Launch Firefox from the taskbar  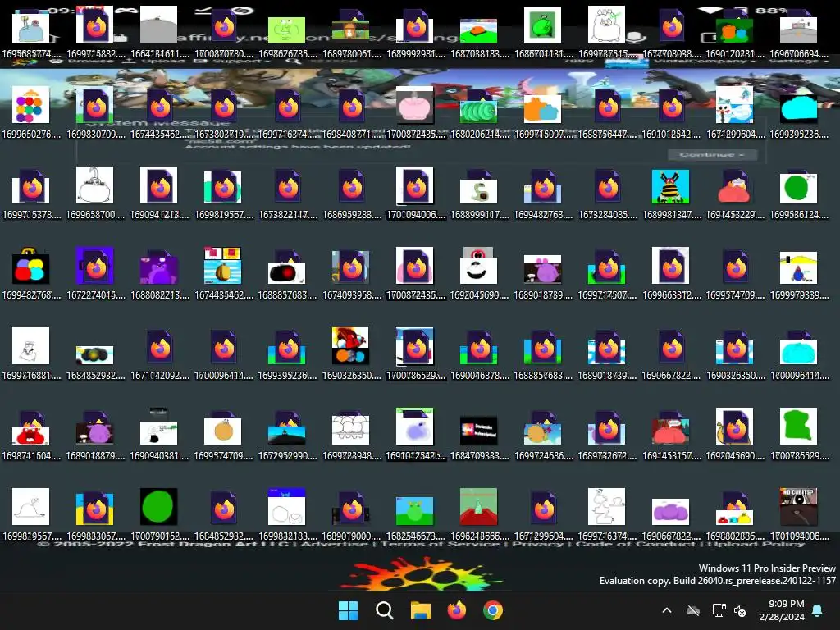pos(456,610)
